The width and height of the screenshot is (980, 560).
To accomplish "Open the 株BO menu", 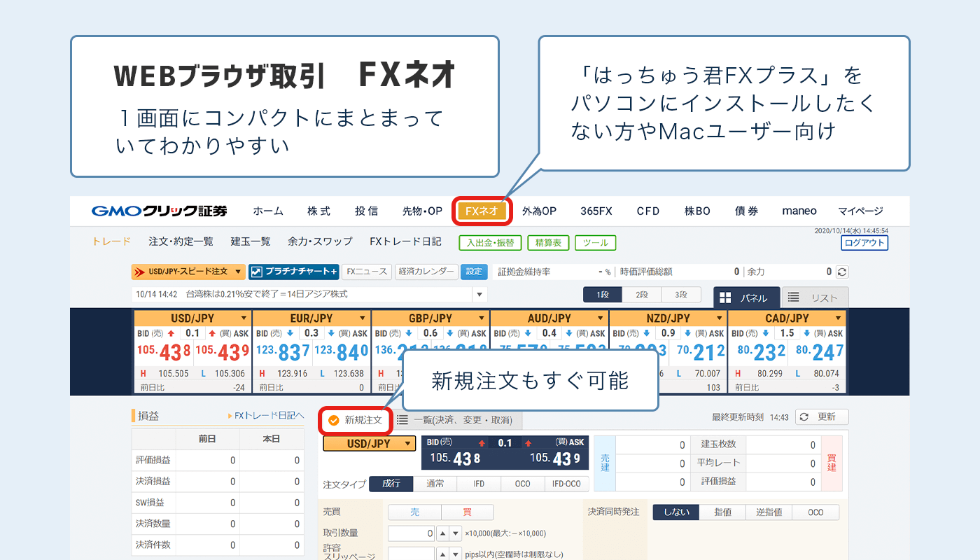I will [697, 211].
